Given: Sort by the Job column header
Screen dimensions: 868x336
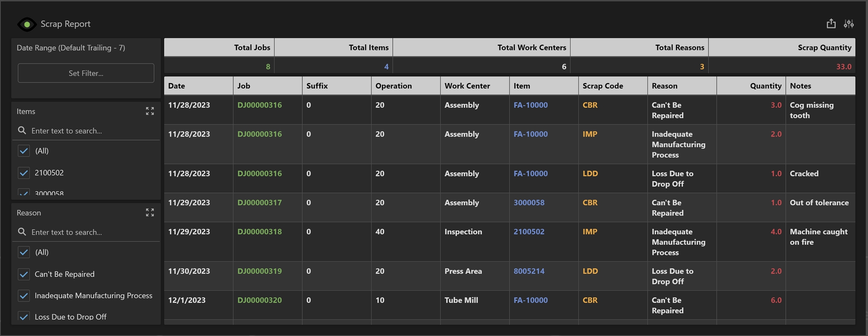Looking at the screenshot, I should 267,86.
